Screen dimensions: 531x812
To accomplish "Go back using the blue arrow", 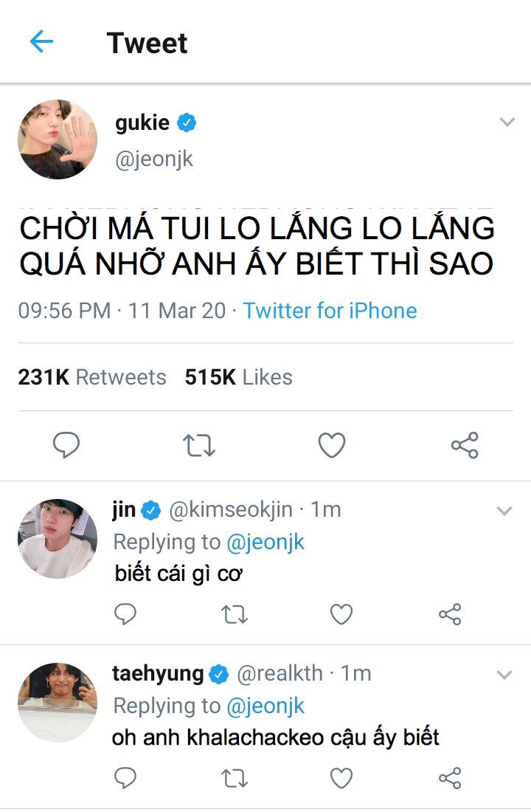I will tap(41, 42).
